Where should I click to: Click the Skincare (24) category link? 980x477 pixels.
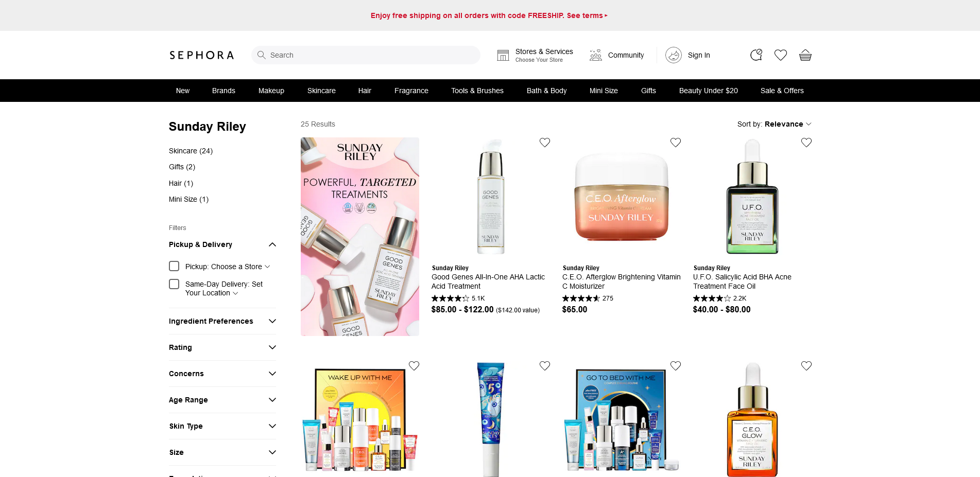coord(191,151)
